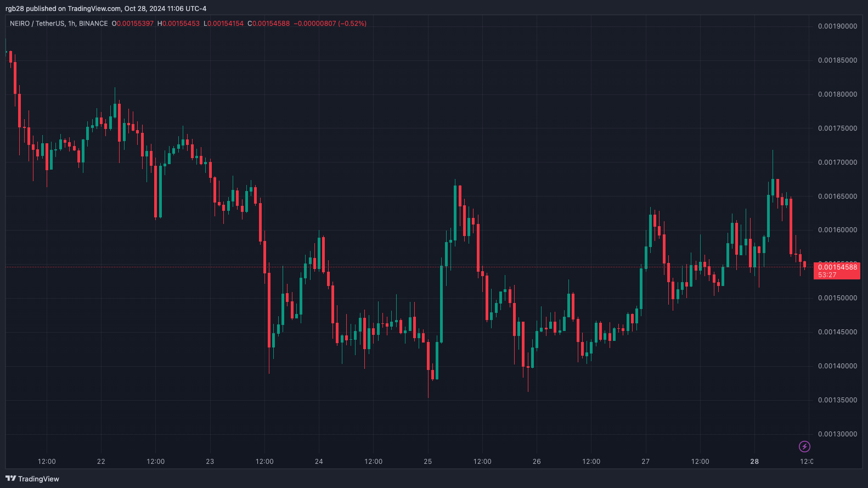868x488 pixels.
Task: Click the date label 24 on time axis
Action: [319, 462]
